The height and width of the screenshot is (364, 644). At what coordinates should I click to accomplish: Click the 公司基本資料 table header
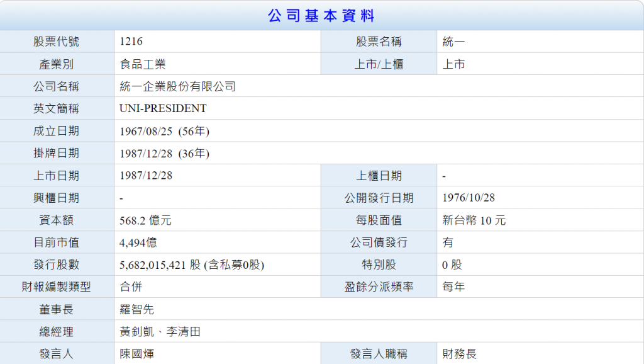pyautogui.click(x=321, y=16)
